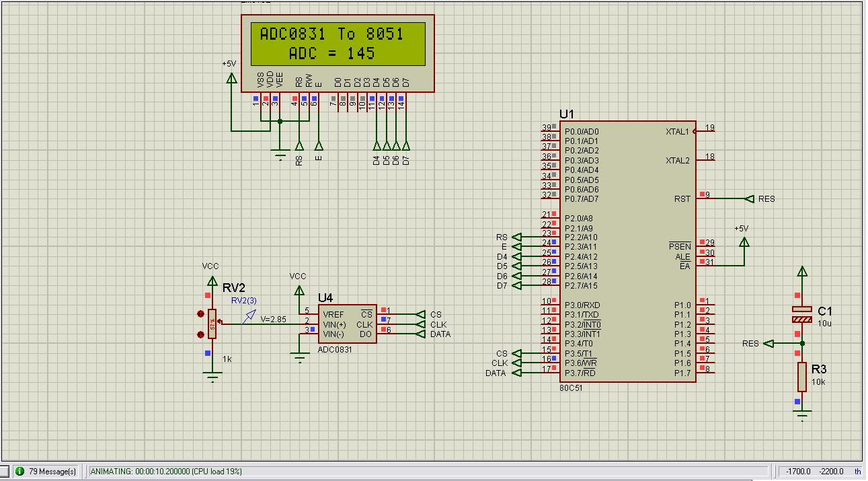This screenshot has height=481, width=868.
Task: Click the RV2 potentiometer lower adjust button
Action: [x=200, y=334]
